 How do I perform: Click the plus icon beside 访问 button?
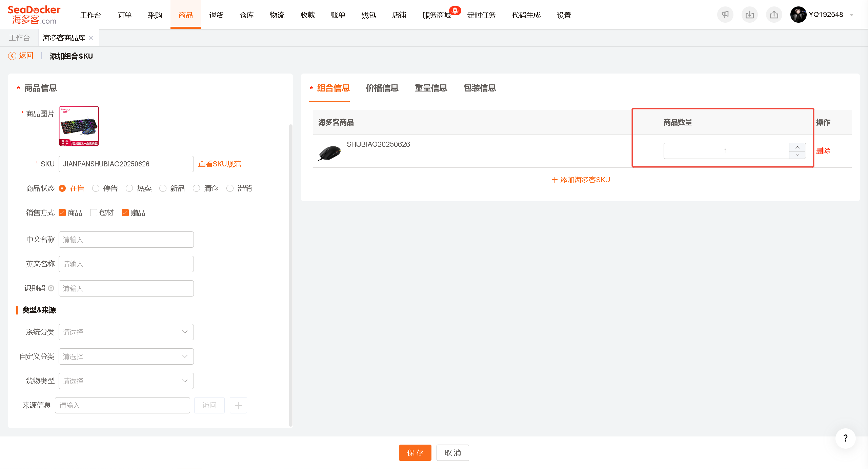click(x=238, y=405)
